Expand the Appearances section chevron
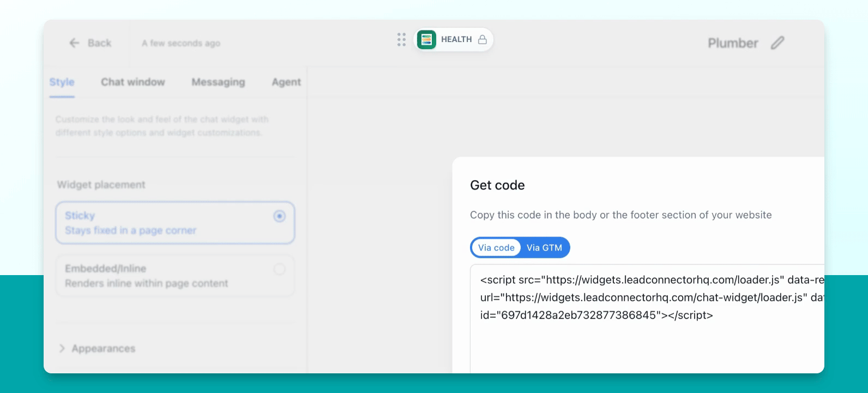Viewport: 868px width, 393px height. point(62,348)
